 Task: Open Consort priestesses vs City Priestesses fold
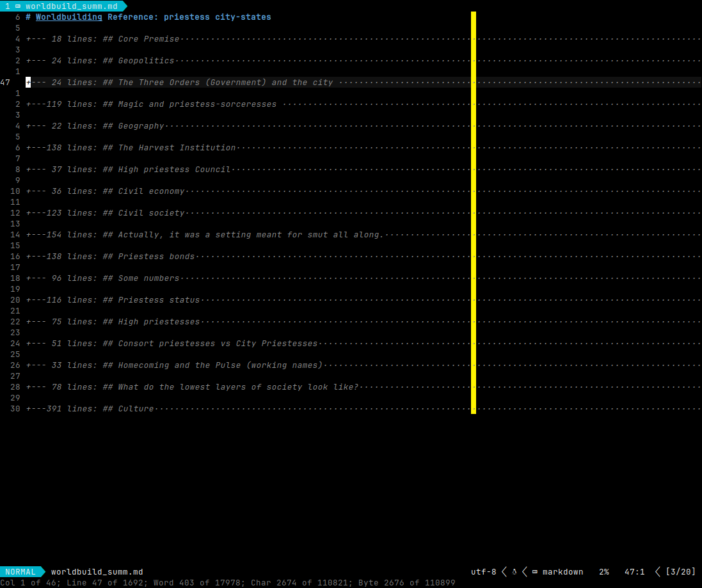coord(363,344)
